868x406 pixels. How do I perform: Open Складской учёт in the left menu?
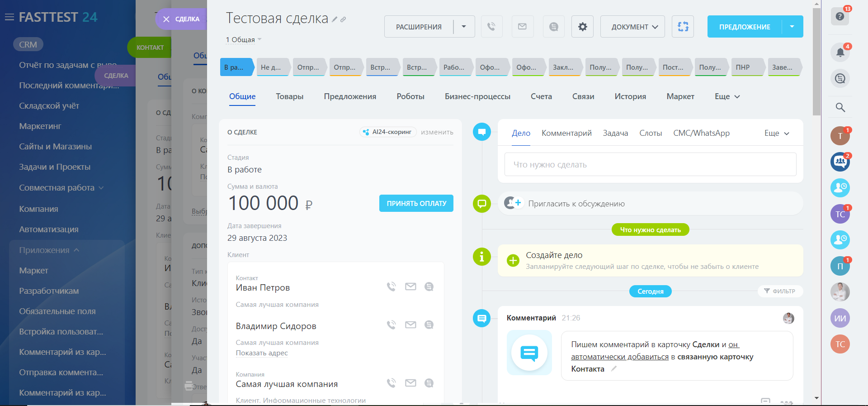[49, 106]
